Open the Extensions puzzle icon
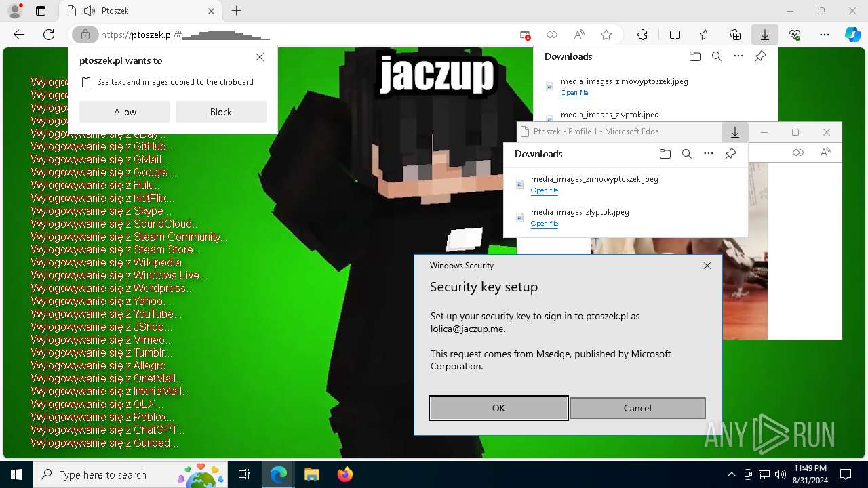This screenshot has width=868, height=488. point(642,35)
